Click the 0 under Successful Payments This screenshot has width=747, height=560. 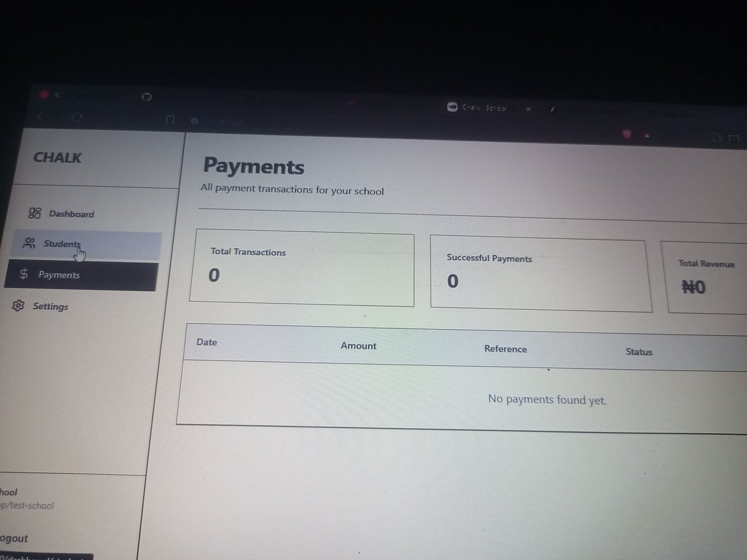coord(453,281)
